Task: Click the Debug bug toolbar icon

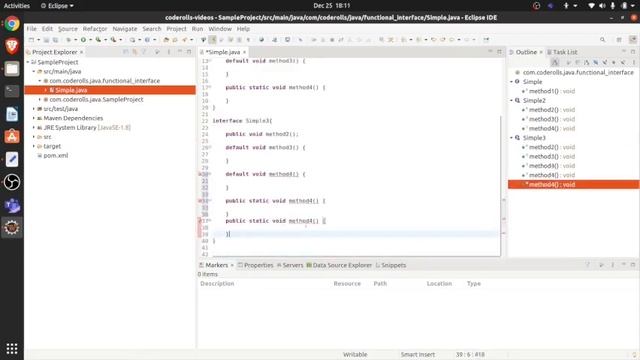Action: pyautogui.click(x=68, y=40)
